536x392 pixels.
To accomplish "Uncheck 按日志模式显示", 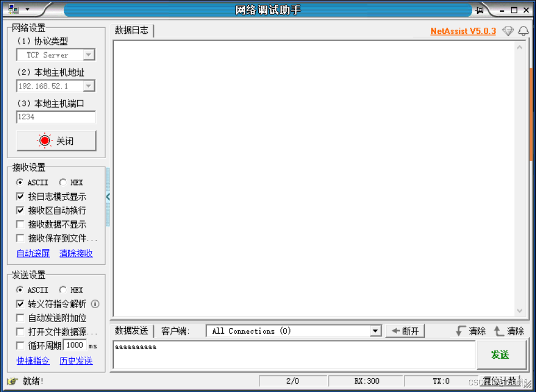I will click(x=20, y=196).
